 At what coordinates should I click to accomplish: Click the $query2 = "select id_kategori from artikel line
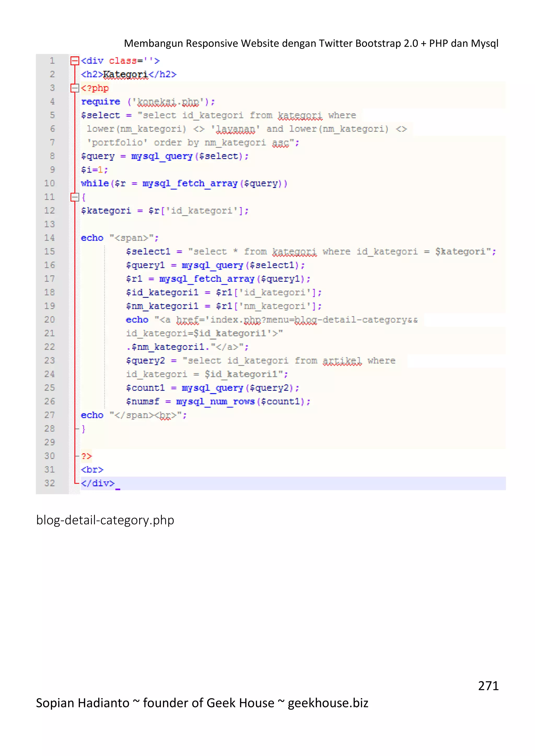261,361
